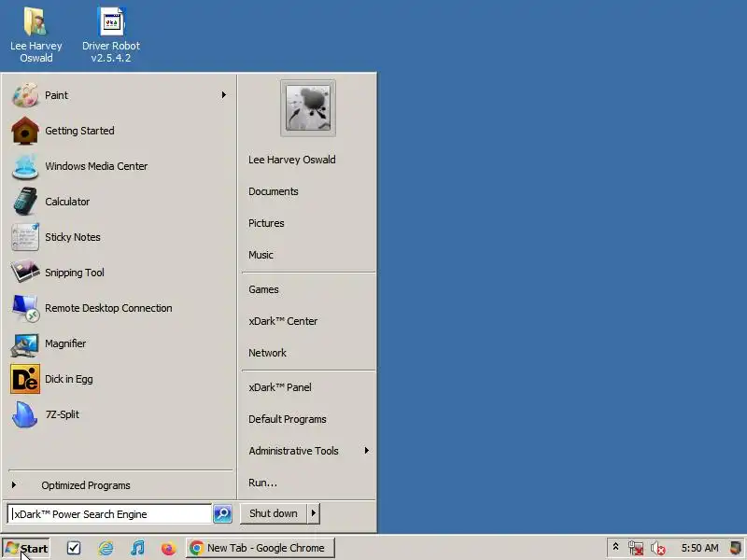This screenshot has width=747, height=560.
Task: Click the muted volume tray icon
Action: click(x=658, y=548)
